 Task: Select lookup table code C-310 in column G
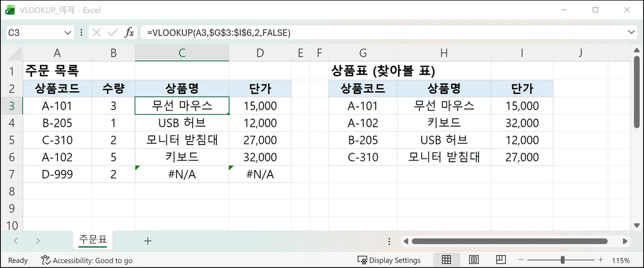tap(363, 157)
